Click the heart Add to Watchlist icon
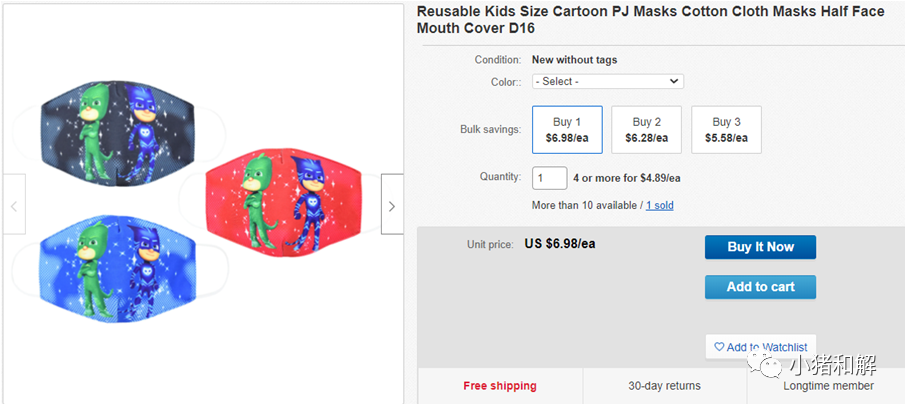906x405 pixels. pyautogui.click(x=719, y=347)
